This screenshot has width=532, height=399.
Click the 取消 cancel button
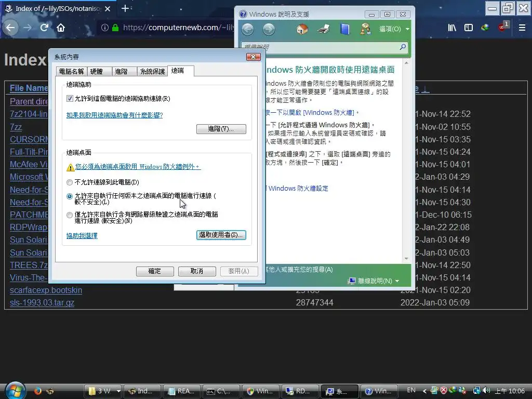click(197, 271)
